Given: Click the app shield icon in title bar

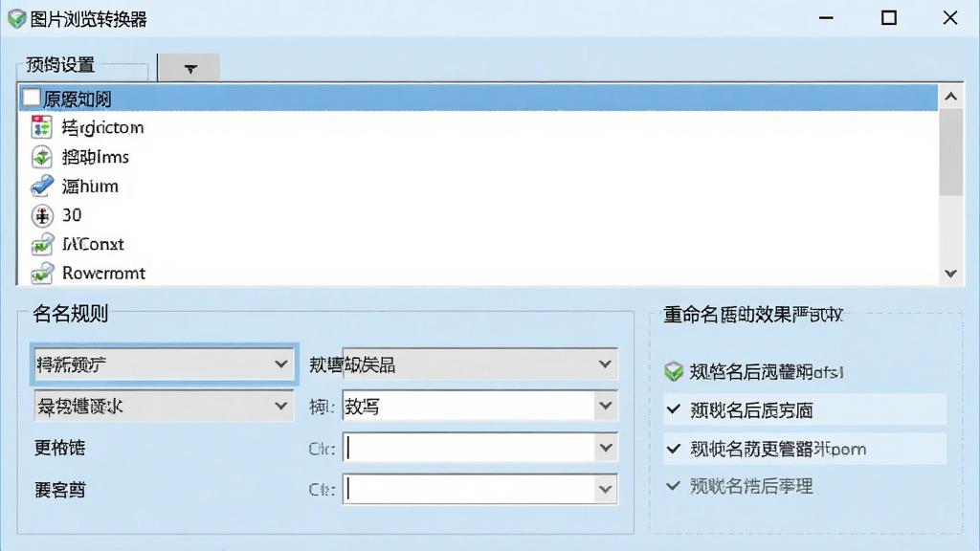Looking at the screenshot, I should [x=16, y=19].
